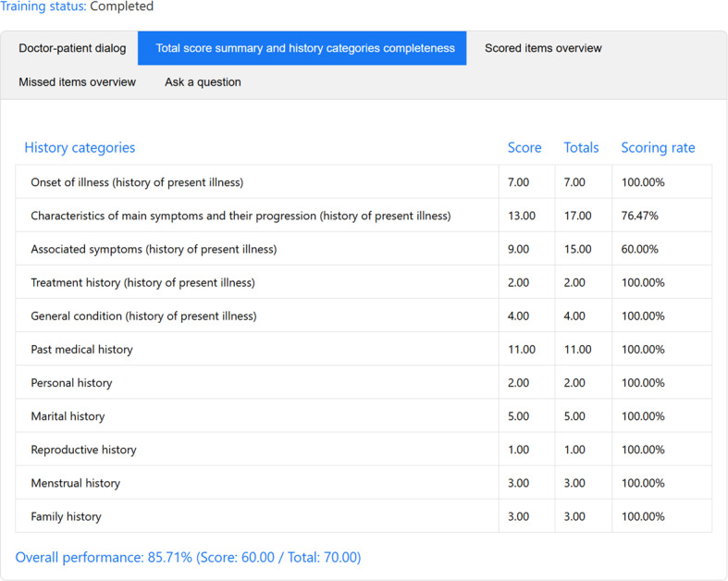
Task: Select Total score summary and completeness tab
Action: tap(304, 48)
